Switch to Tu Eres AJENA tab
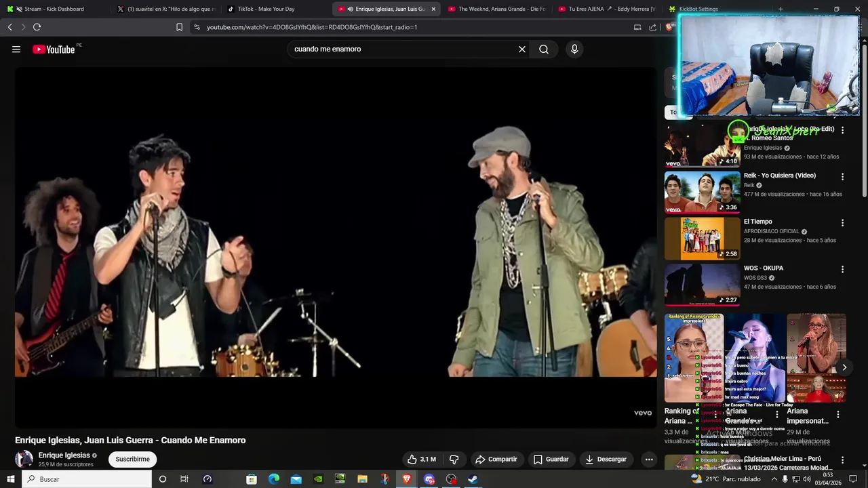 coord(607,9)
